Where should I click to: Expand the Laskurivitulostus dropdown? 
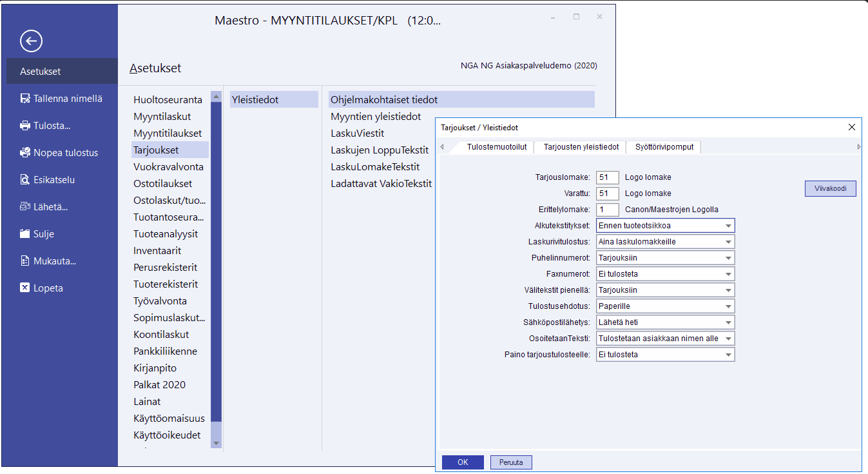click(x=728, y=242)
